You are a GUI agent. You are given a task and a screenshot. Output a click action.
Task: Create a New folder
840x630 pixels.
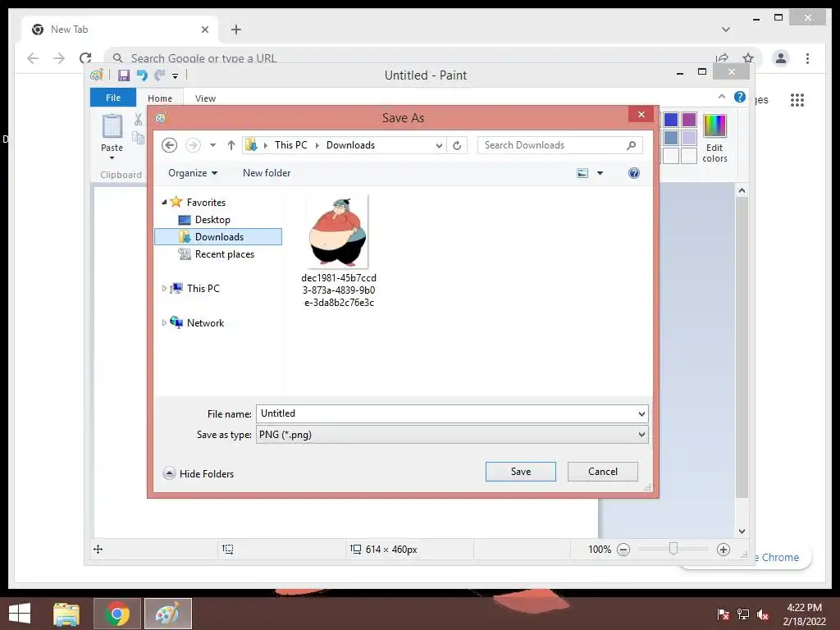(x=267, y=173)
